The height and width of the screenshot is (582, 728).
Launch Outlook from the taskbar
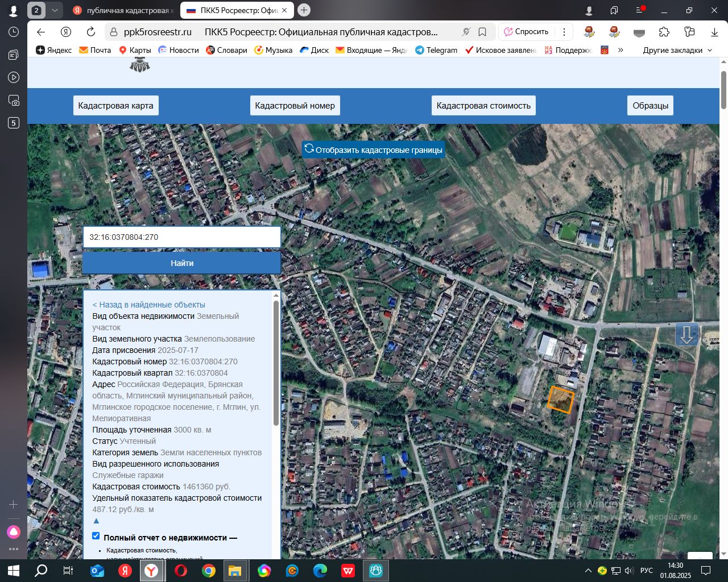pyautogui.click(x=97, y=571)
